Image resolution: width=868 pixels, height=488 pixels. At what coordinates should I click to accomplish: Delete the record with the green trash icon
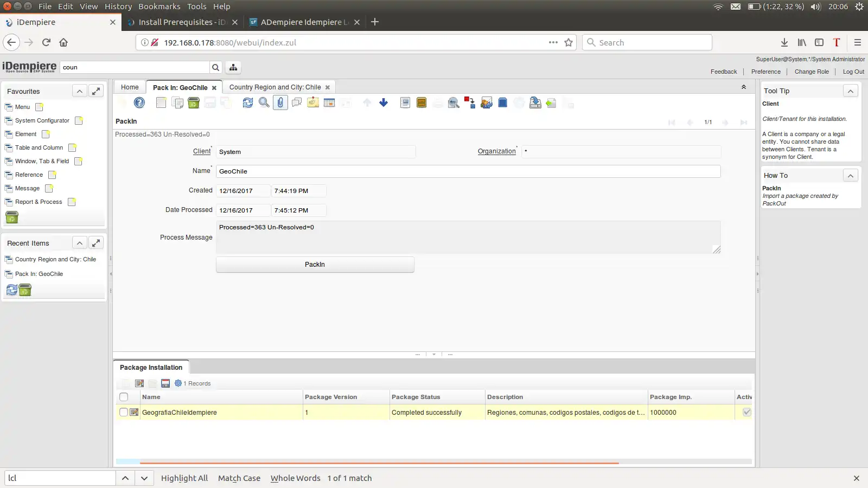click(194, 102)
